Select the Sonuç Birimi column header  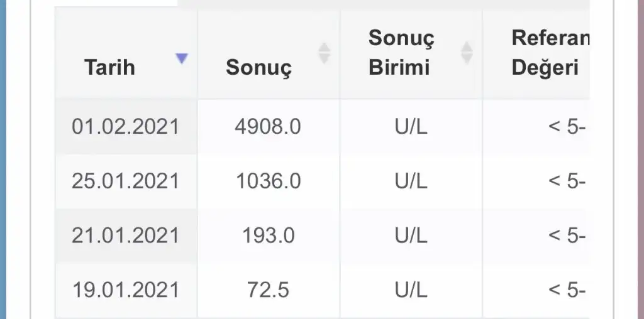(x=401, y=53)
